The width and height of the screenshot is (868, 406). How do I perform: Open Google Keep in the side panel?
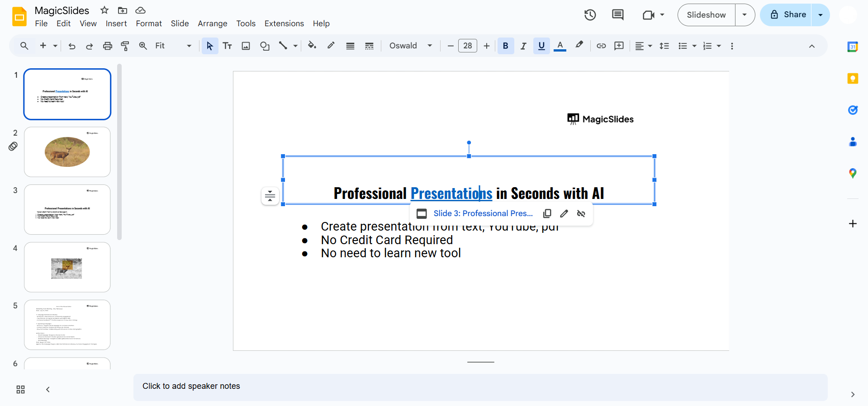pyautogui.click(x=853, y=79)
